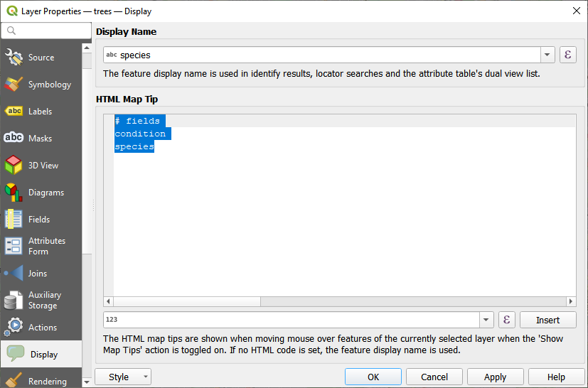Click the Insert button
The height and width of the screenshot is (388, 588).
pyautogui.click(x=548, y=320)
